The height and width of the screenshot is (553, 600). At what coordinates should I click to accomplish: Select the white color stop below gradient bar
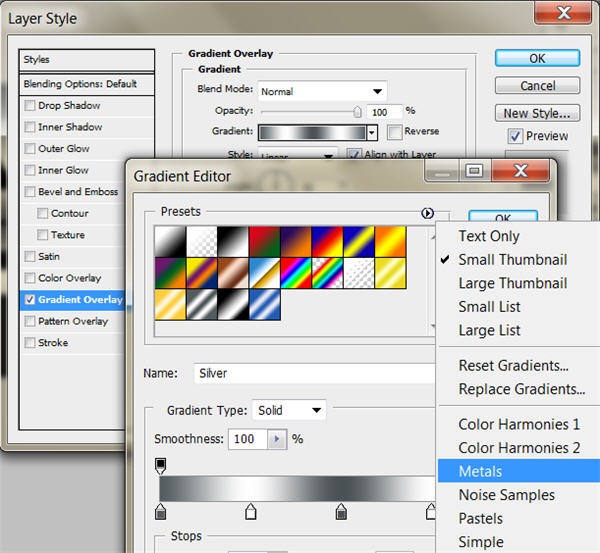click(x=251, y=512)
